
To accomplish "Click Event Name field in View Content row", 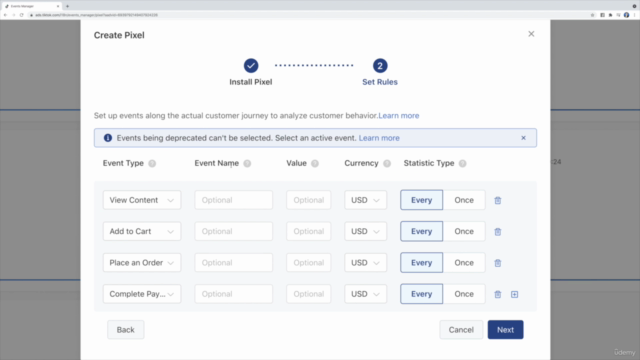I will [233, 200].
